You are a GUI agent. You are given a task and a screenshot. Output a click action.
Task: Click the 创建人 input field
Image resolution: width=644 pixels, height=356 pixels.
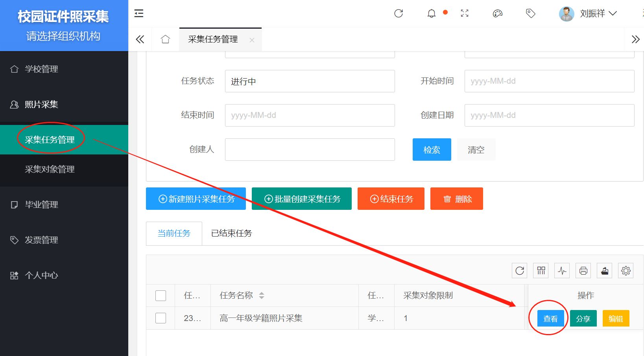tap(310, 149)
